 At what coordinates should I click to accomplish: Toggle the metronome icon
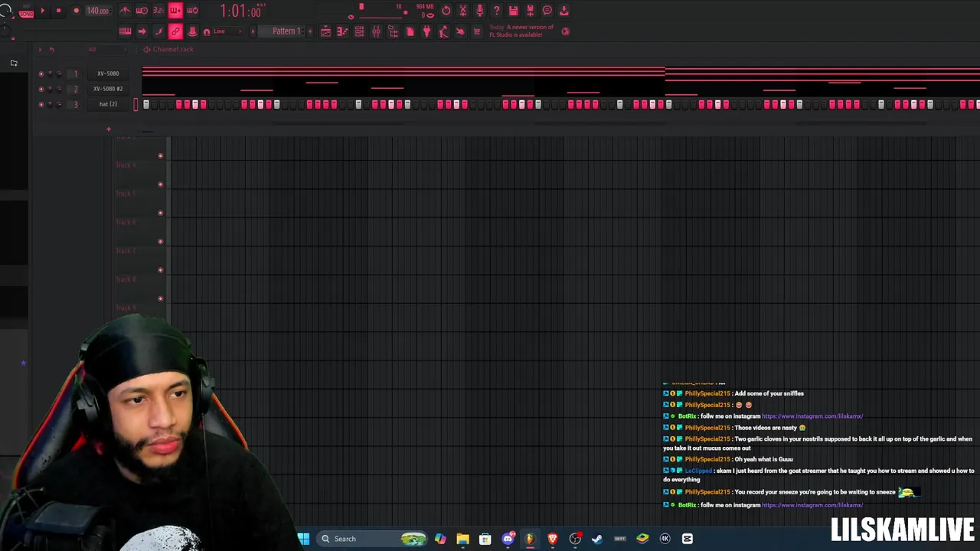point(126,11)
